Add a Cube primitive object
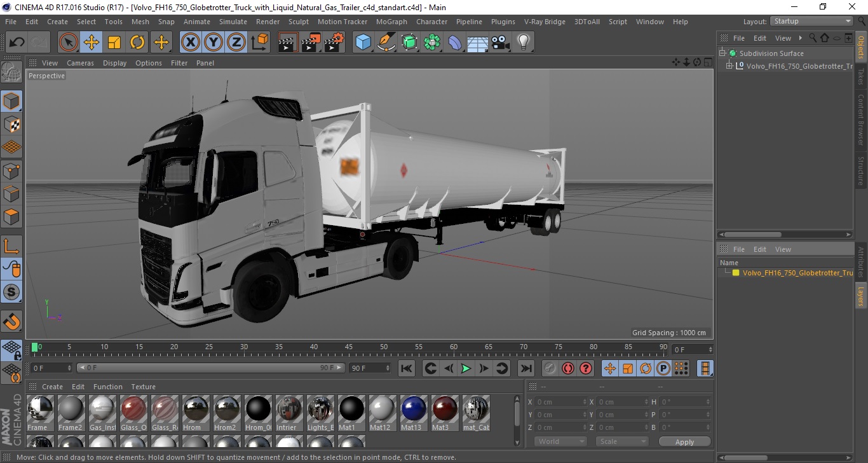The image size is (868, 463). (x=363, y=43)
